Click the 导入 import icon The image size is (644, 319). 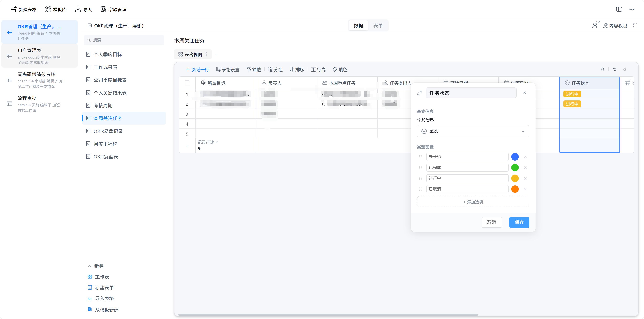pos(78,9)
